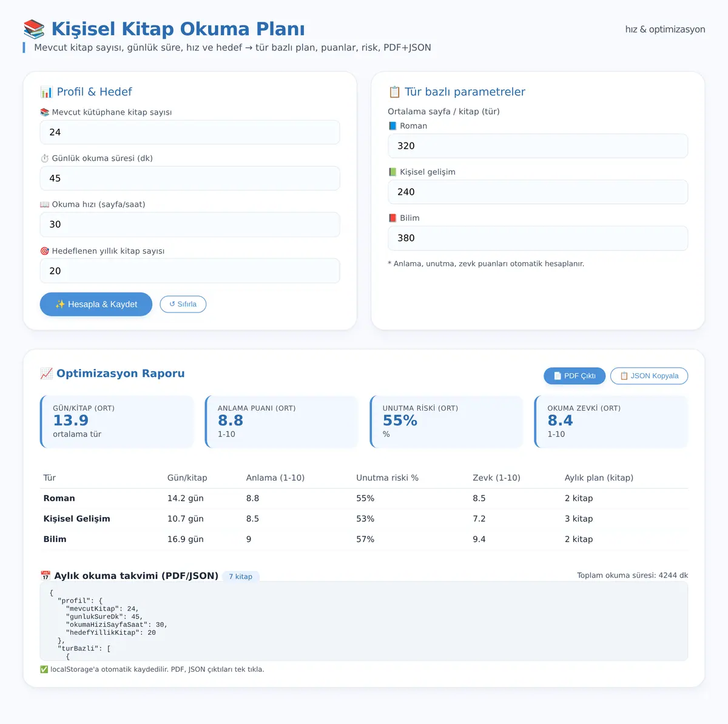Click the green book icon beside Kişisel gelişim
Image resolution: width=728 pixels, height=724 pixels.
coord(393,172)
